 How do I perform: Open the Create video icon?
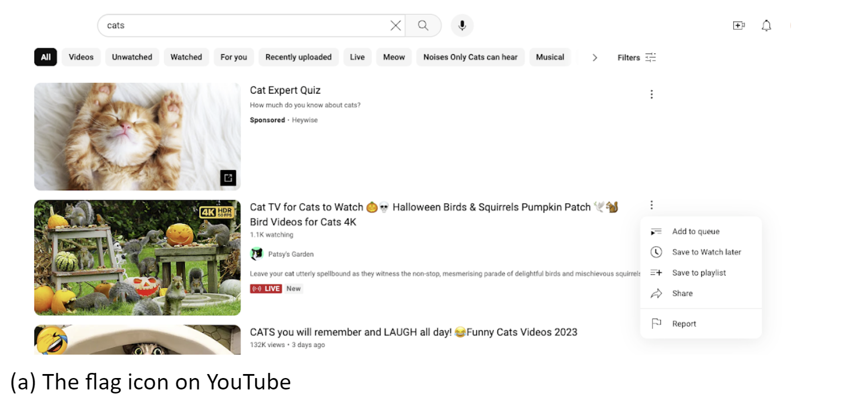point(739,26)
